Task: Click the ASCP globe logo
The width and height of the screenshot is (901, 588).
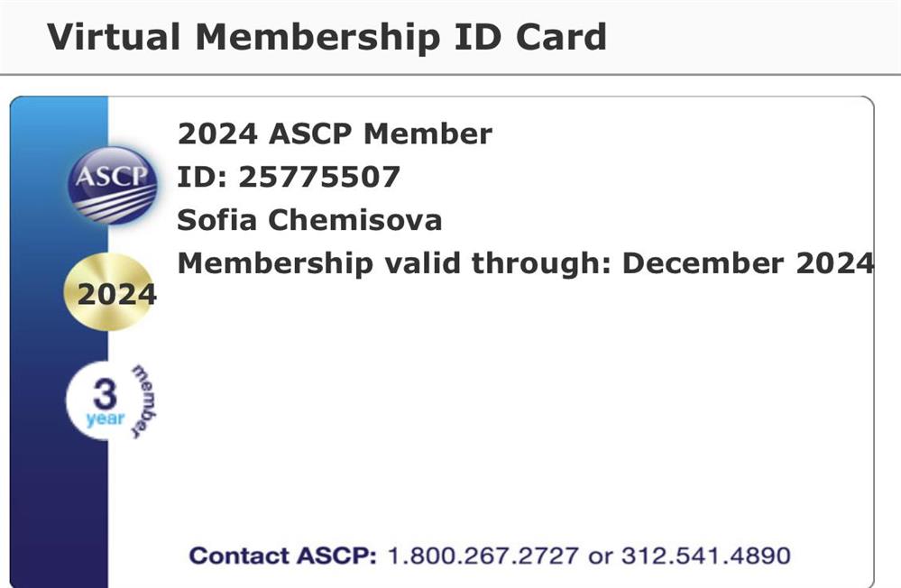Action: point(112,185)
